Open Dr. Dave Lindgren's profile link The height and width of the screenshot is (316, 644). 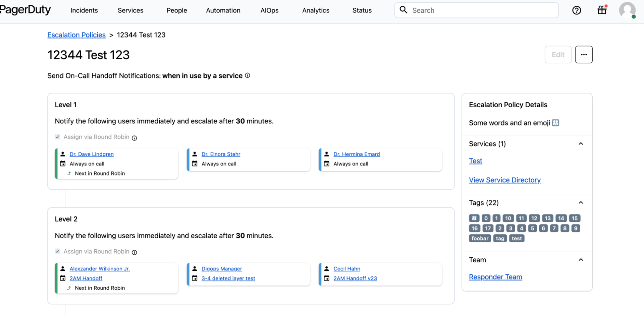click(92, 154)
